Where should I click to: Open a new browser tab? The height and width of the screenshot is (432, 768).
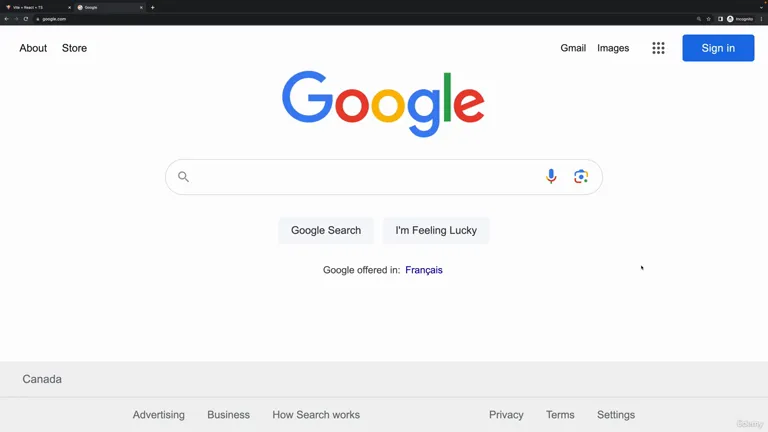[x=152, y=7]
